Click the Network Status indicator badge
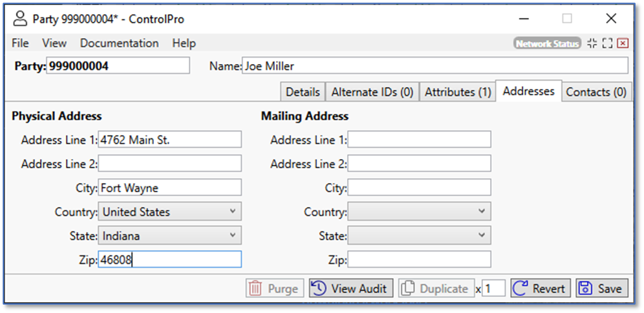This screenshot has height=313, width=644. coord(547,43)
